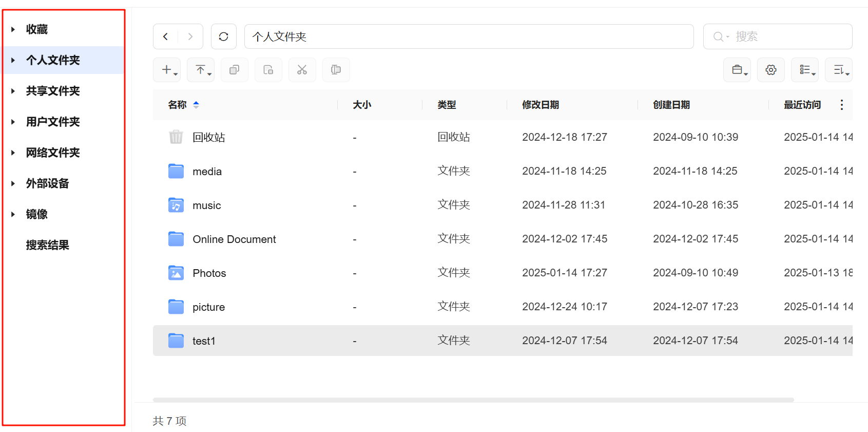Screen dimensions: 868x432
Task: Click the Online Document folder icon
Action: click(176, 239)
